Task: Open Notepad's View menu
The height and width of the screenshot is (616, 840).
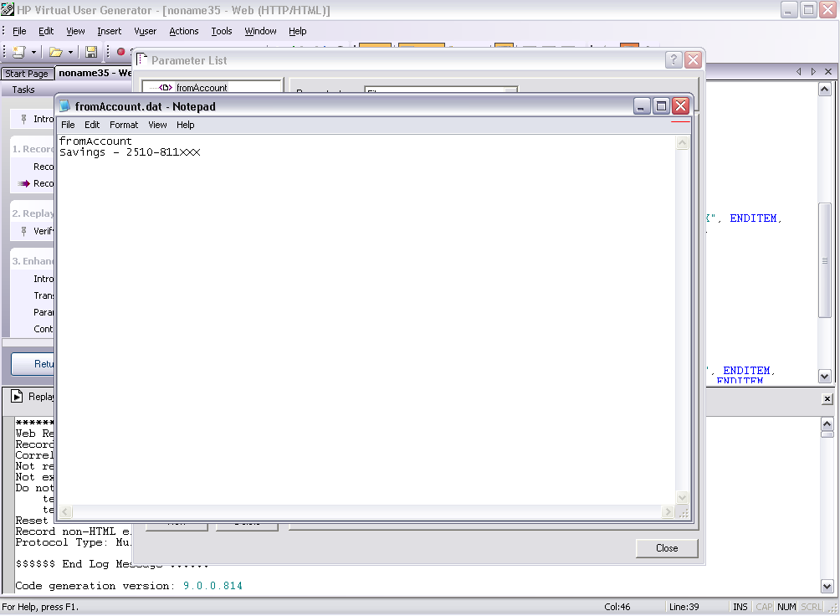Action: (x=157, y=125)
